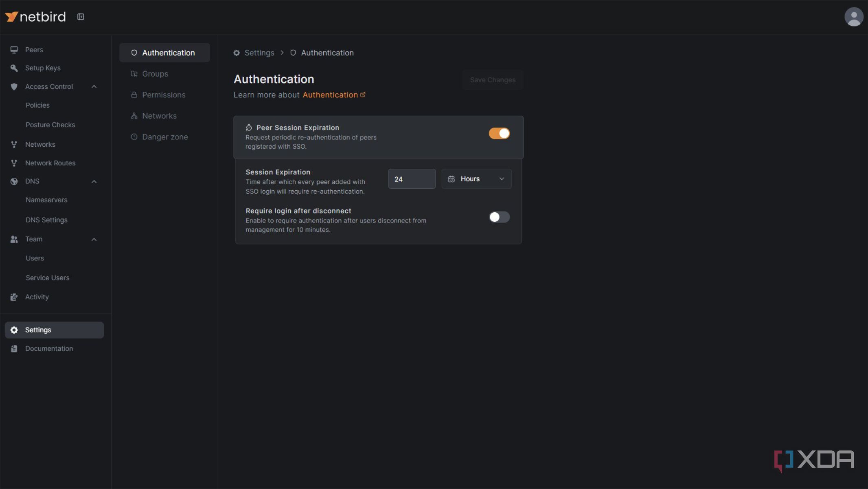Collapse the Access Control section chevron
The height and width of the screenshot is (489, 868).
(94, 86)
